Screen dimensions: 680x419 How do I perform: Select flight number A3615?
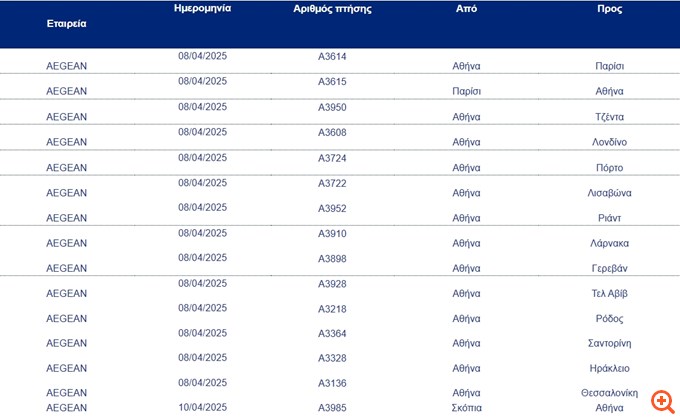coord(332,82)
